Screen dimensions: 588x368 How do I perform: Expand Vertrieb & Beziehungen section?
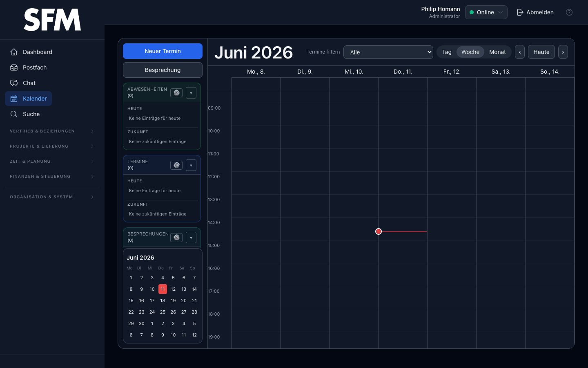[52, 131]
